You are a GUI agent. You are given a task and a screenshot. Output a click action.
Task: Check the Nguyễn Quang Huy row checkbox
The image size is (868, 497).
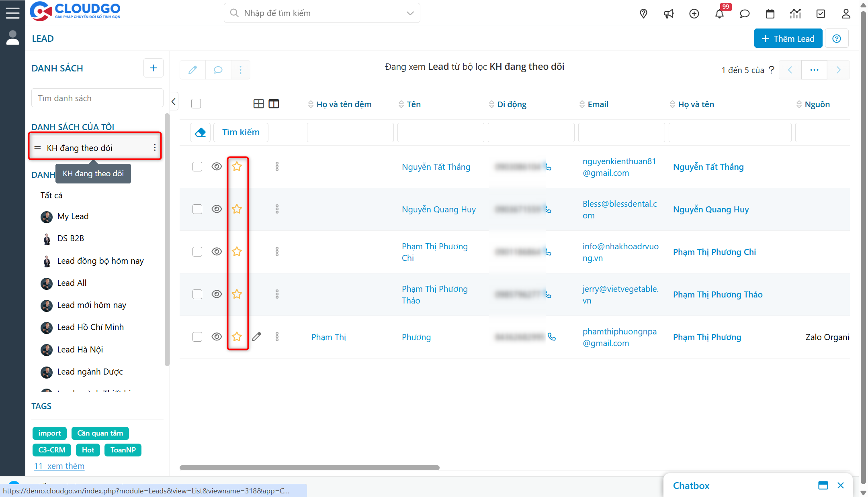pos(197,209)
